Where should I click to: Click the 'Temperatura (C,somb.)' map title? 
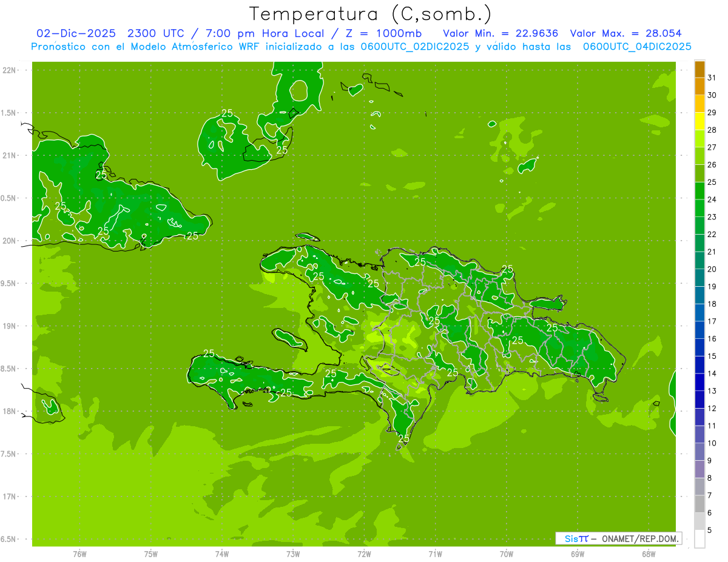tap(371, 15)
